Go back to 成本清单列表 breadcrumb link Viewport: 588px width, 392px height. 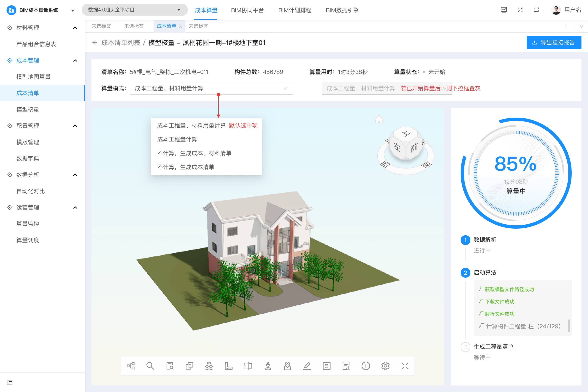click(121, 43)
